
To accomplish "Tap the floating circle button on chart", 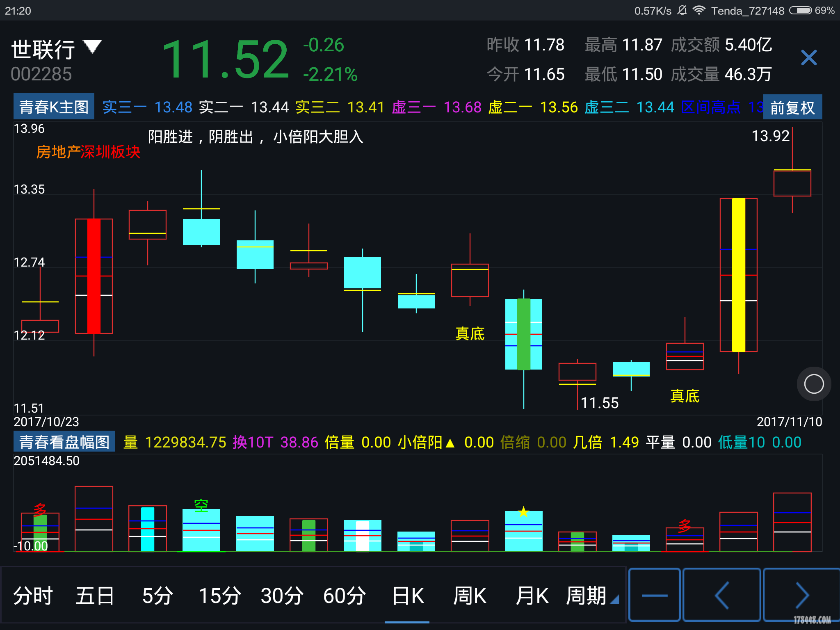I will point(814,384).
